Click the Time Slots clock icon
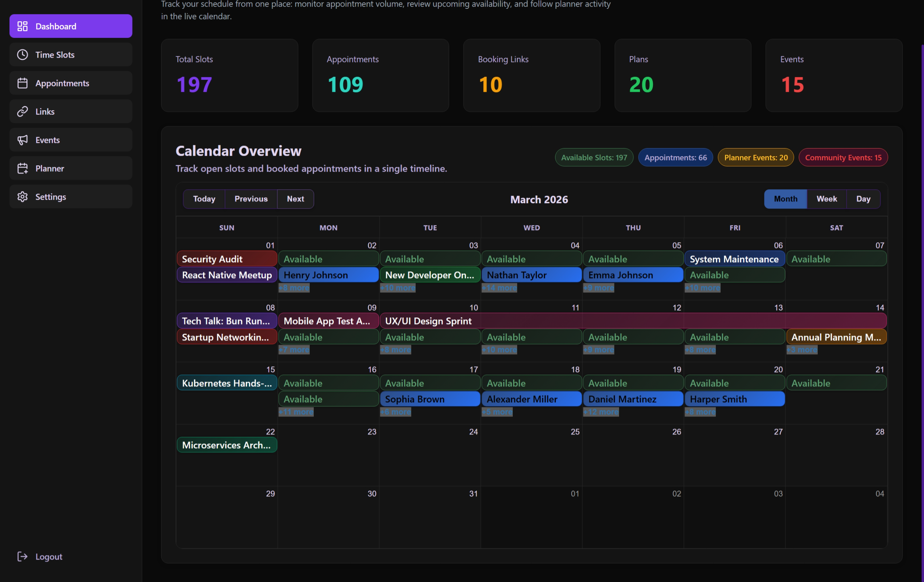The width and height of the screenshot is (924, 582). pos(22,54)
